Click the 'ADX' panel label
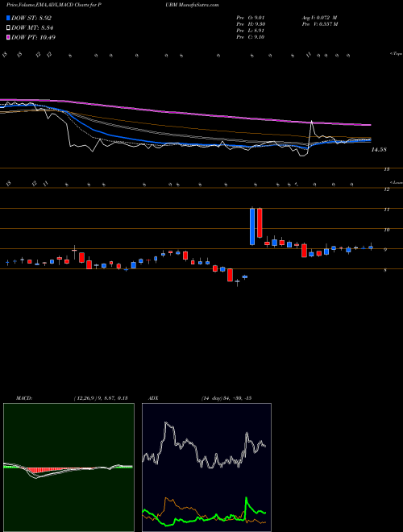The width and height of the screenshot is (403, 532). pyautogui.click(x=153, y=398)
